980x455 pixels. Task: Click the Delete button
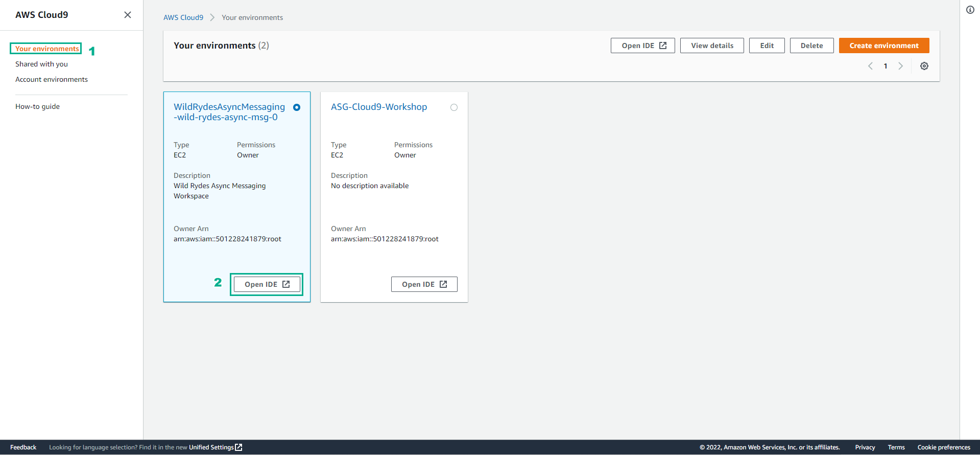click(x=812, y=45)
